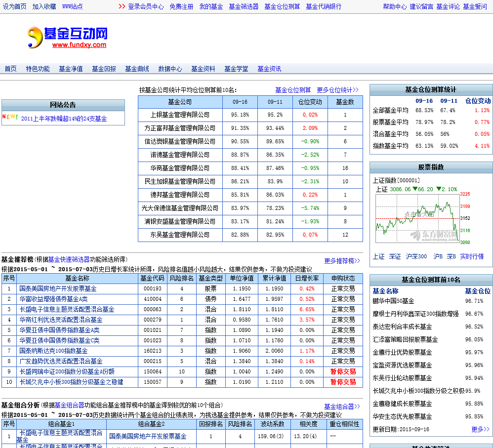
Task: Open 基金资料 menu
Action: click(x=203, y=69)
